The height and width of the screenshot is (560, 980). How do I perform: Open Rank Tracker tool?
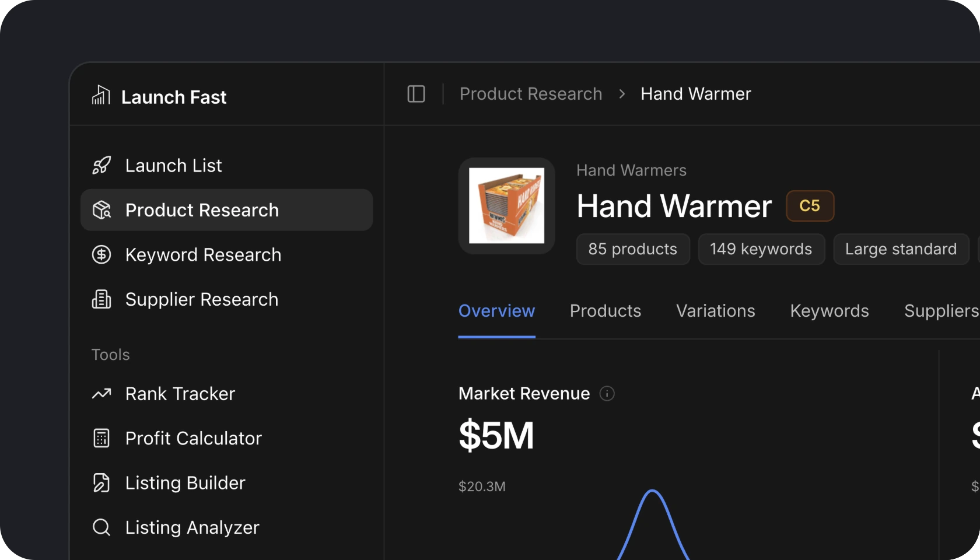226,394
